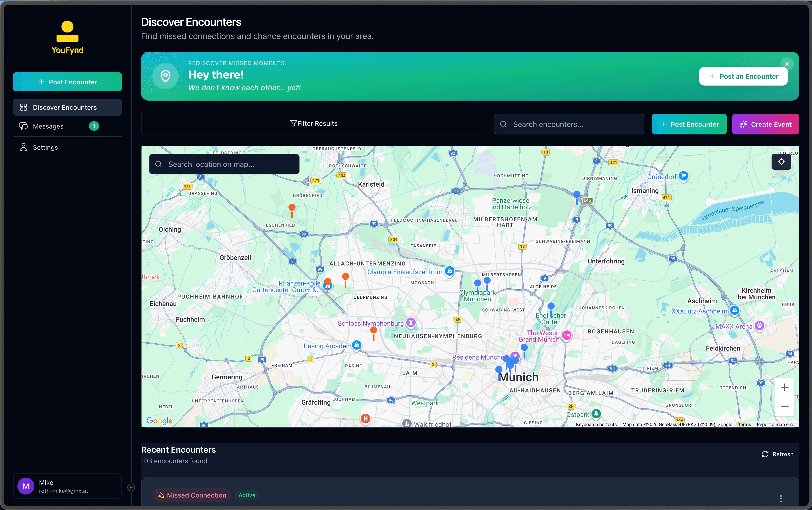Zoom out the map
812x510 pixels.
pos(785,407)
